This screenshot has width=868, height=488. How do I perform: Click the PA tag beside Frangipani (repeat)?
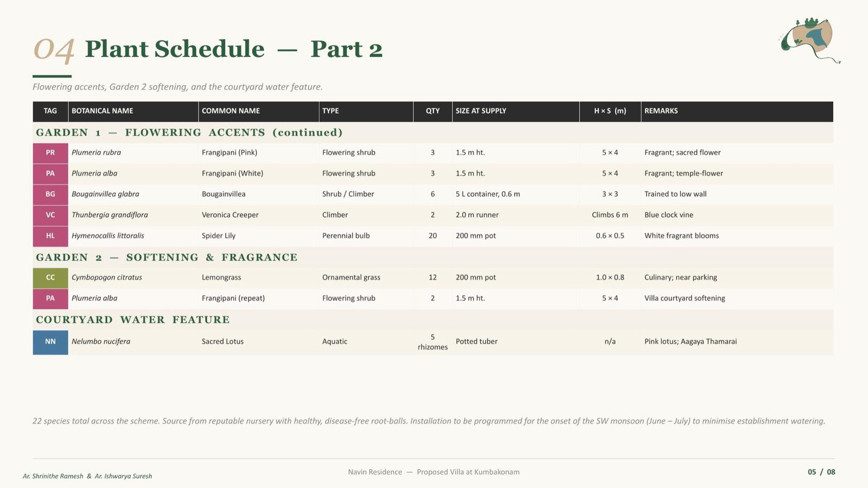click(50, 298)
